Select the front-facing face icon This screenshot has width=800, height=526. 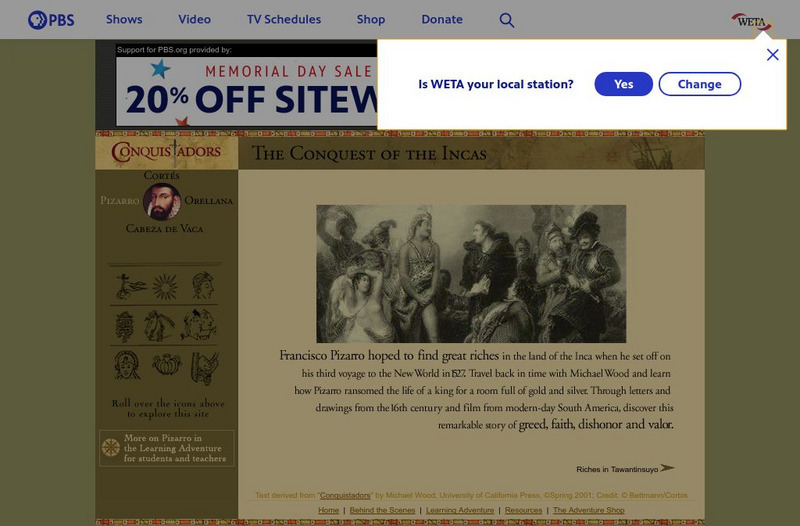(x=127, y=365)
